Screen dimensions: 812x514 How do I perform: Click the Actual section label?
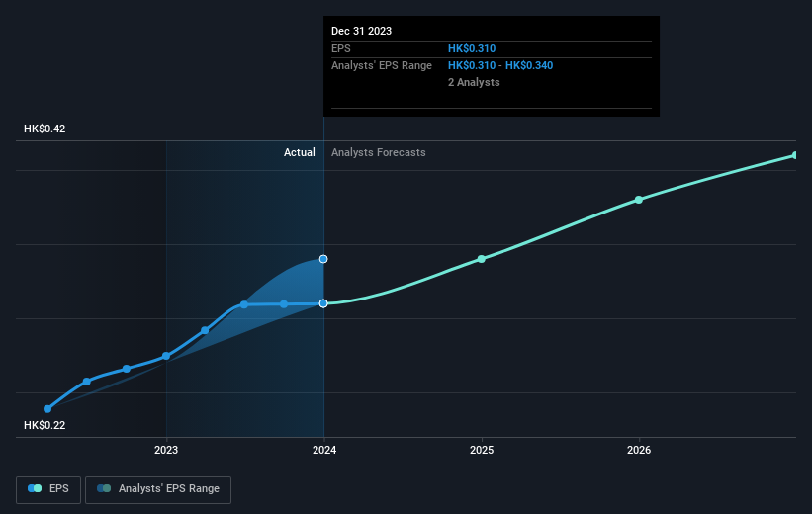click(300, 152)
